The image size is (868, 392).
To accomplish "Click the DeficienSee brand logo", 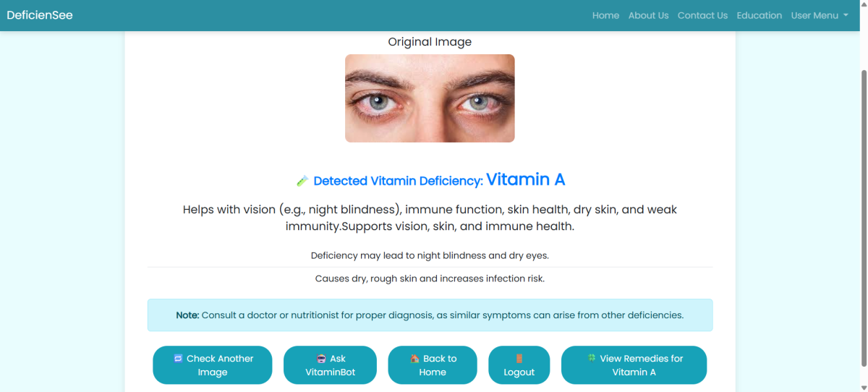I will (x=40, y=15).
